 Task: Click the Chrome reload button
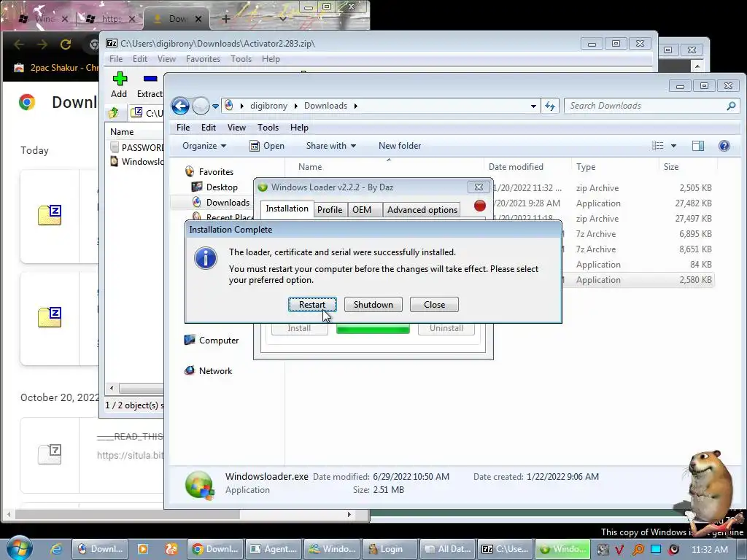[x=65, y=44]
